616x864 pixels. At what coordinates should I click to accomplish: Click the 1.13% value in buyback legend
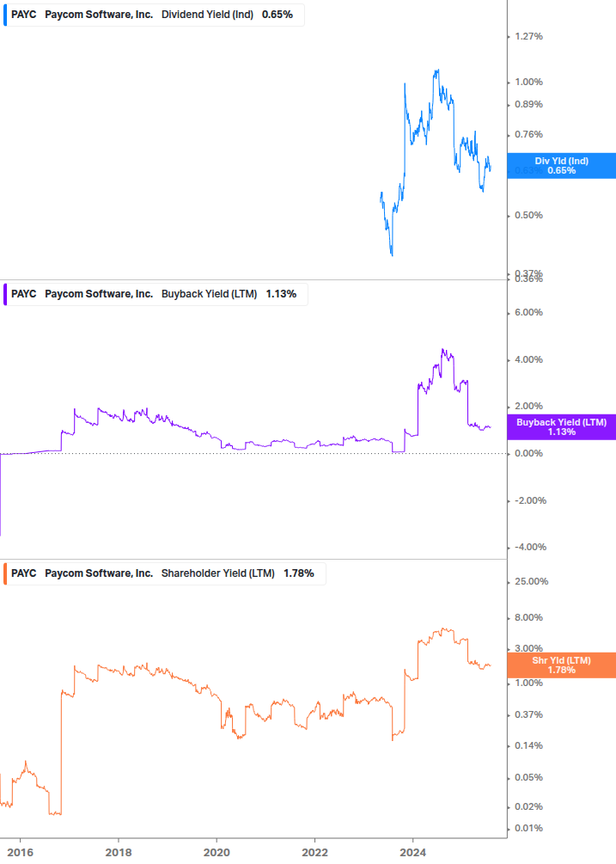[x=281, y=294]
